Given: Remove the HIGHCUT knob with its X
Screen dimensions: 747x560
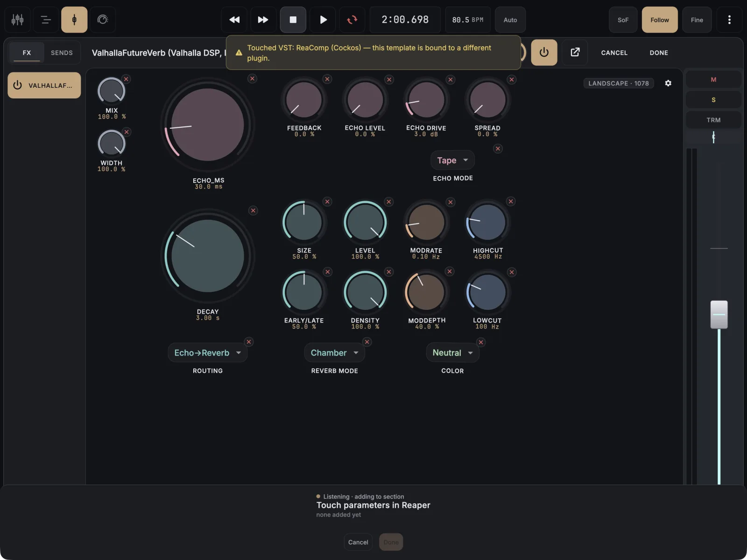Looking at the screenshot, I should (x=511, y=201).
